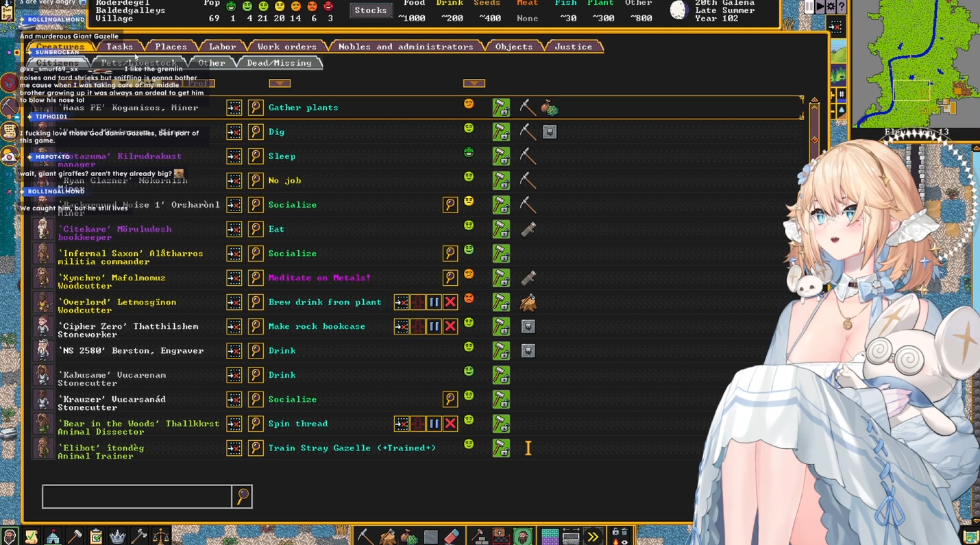Open Stockpiles tool in bottom toolbar
This screenshot has width=980, height=545.
(501, 536)
